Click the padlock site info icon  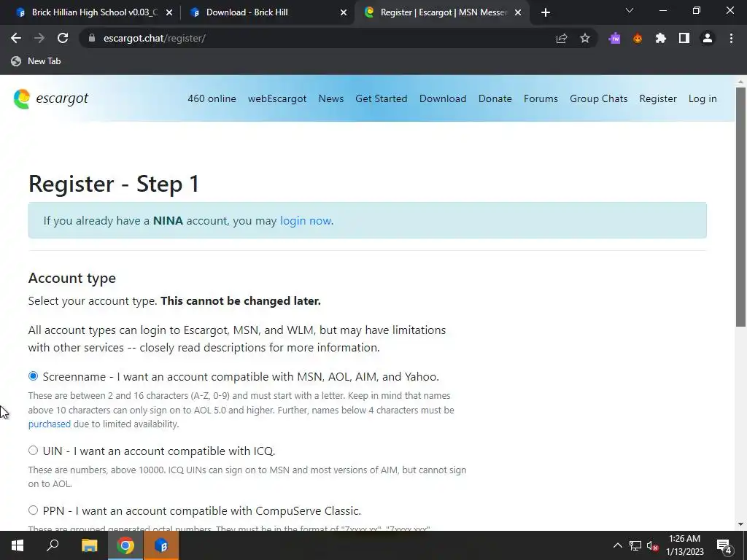point(92,38)
